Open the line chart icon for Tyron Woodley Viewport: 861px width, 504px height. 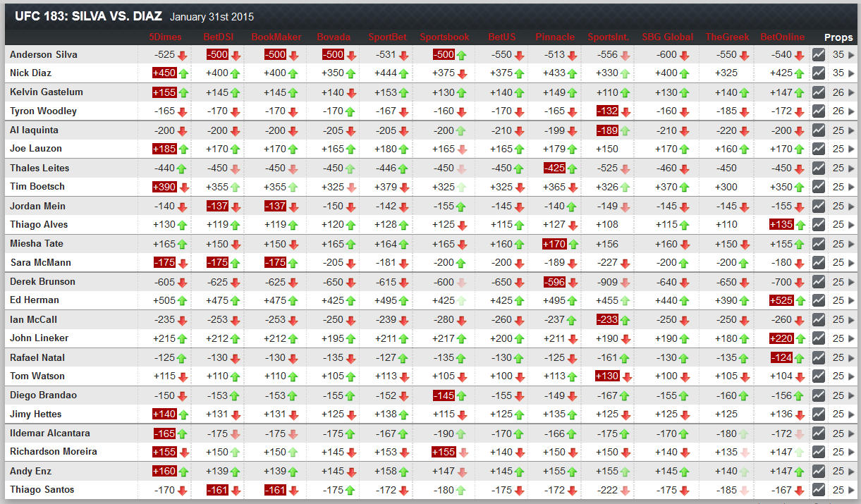pos(819,111)
